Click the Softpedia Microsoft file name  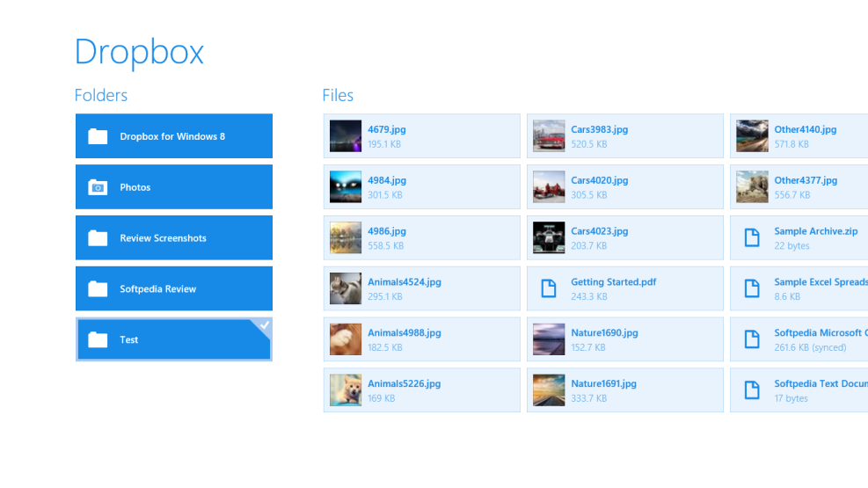coord(821,333)
